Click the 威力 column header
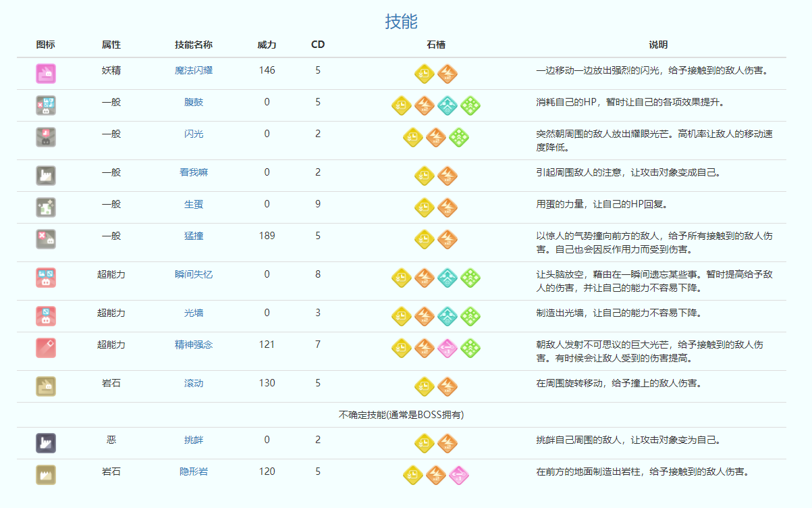This screenshot has height=508, width=812. pos(267,45)
